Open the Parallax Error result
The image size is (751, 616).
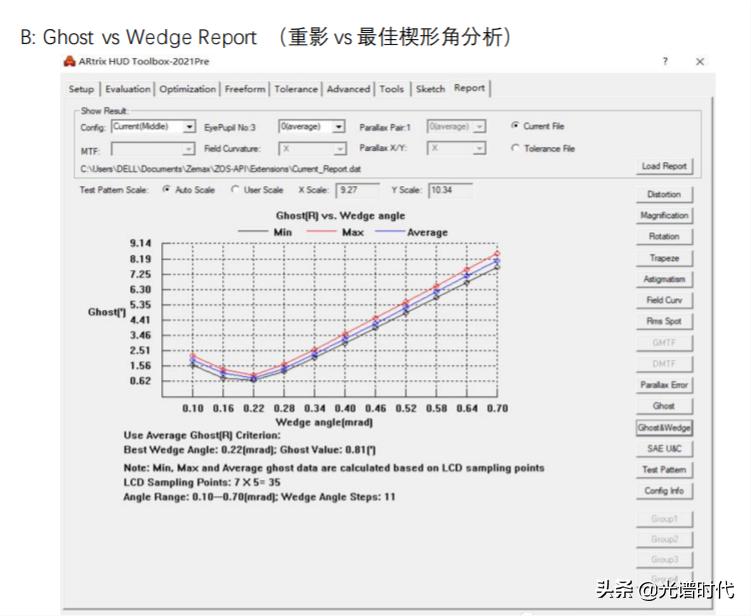tap(664, 385)
